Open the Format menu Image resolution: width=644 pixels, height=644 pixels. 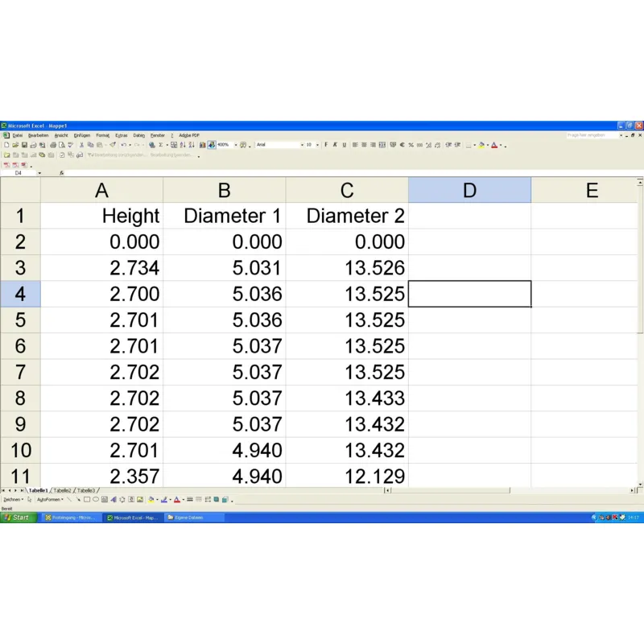coord(103,135)
